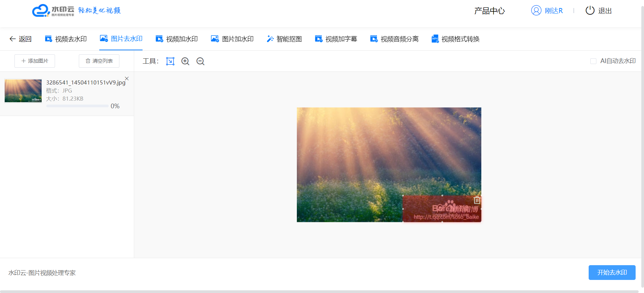Screen dimensions: 644x293
Task: Select the image thumbnail in file list
Action: (x=23, y=91)
